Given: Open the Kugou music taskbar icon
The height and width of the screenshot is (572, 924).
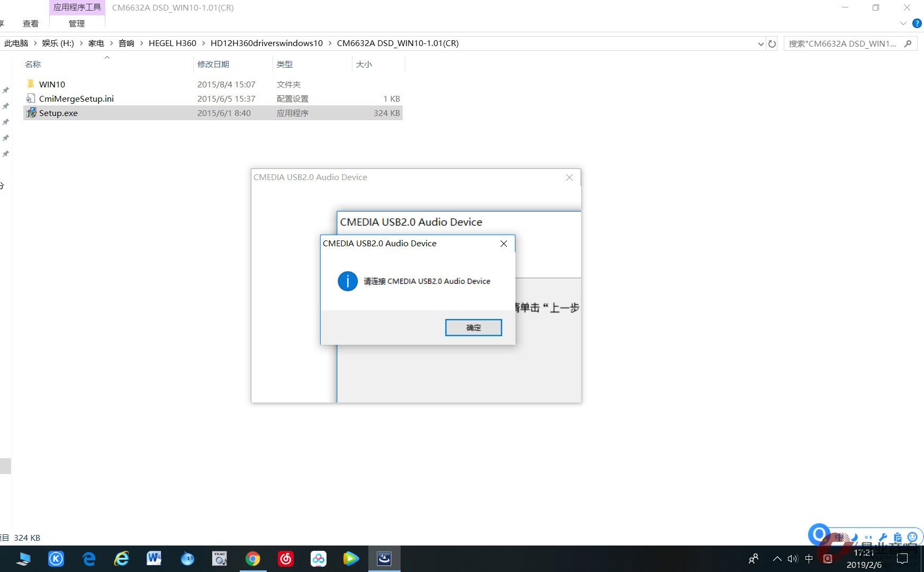Looking at the screenshot, I should [x=56, y=559].
